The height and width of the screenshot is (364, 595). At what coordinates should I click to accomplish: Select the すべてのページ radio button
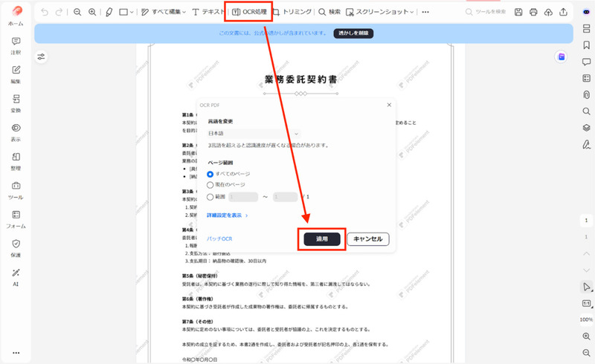210,174
